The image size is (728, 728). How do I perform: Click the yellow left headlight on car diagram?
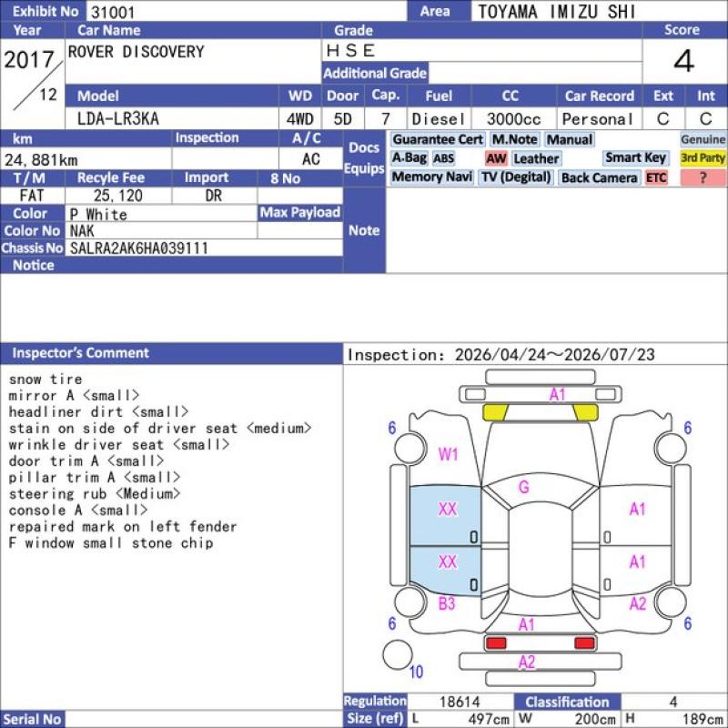tap(495, 412)
